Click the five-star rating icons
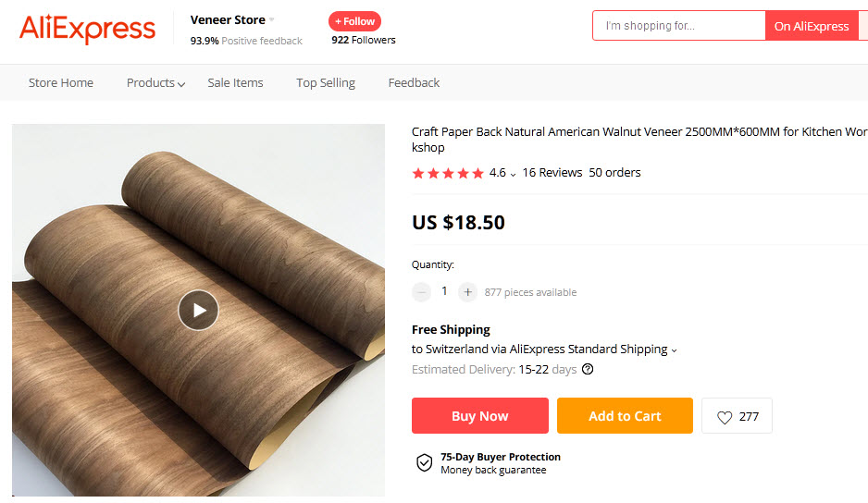 click(x=448, y=173)
